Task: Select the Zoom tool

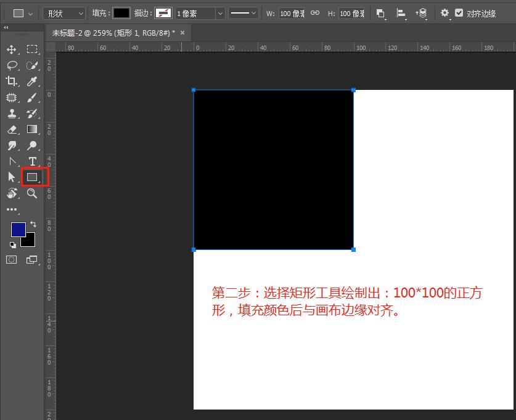Action: tap(32, 193)
